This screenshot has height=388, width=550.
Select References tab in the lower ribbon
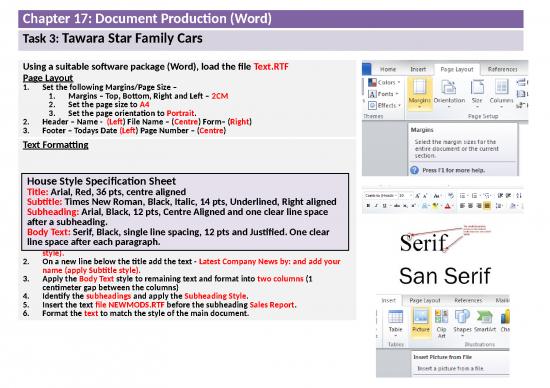(468, 300)
